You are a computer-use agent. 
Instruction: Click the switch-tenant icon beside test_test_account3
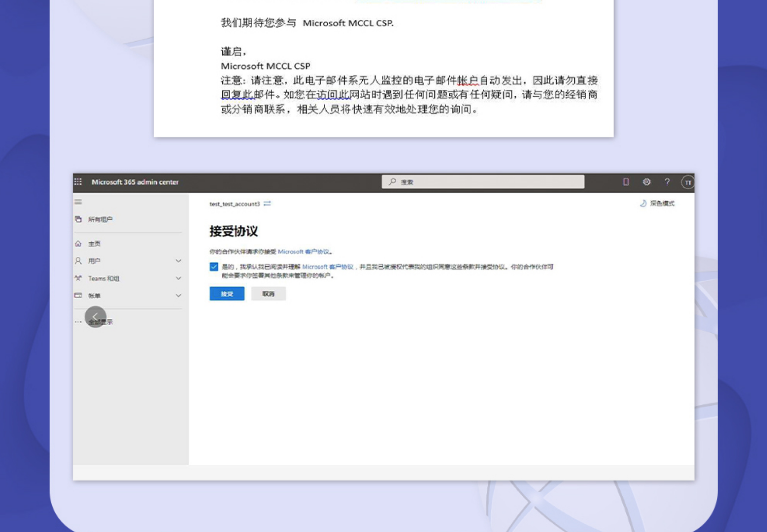coord(267,203)
